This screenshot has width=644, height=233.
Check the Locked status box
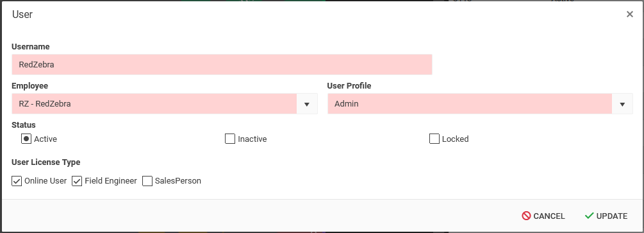434,139
